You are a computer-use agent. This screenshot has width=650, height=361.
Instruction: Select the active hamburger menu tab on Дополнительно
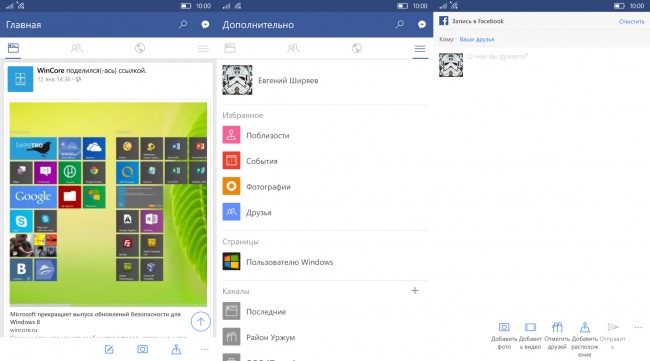tap(420, 49)
